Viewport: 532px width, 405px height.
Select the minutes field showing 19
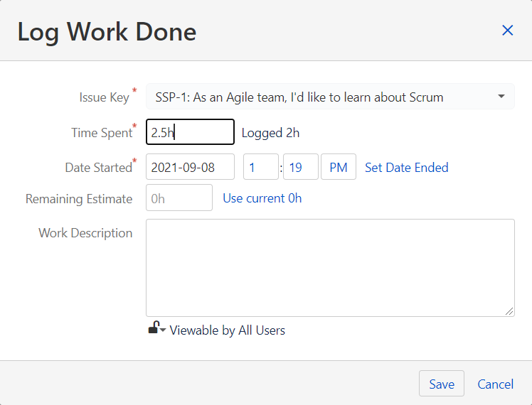click(x=300, y=168)
